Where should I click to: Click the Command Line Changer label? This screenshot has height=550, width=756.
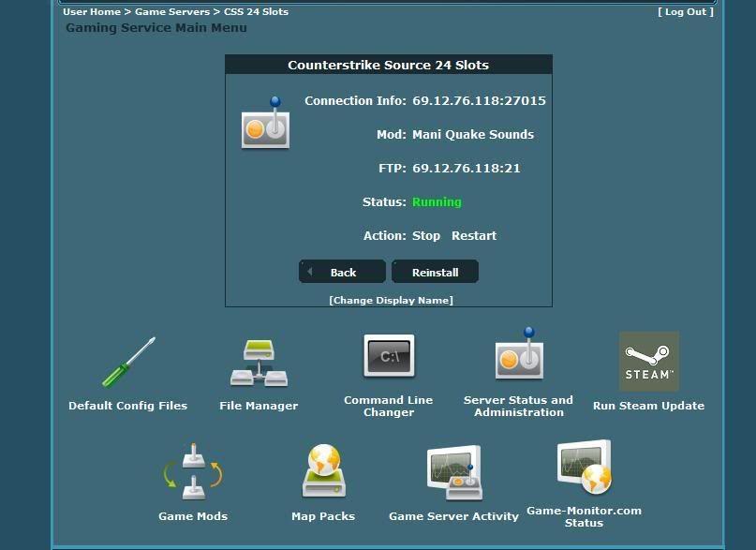point(389,407)
